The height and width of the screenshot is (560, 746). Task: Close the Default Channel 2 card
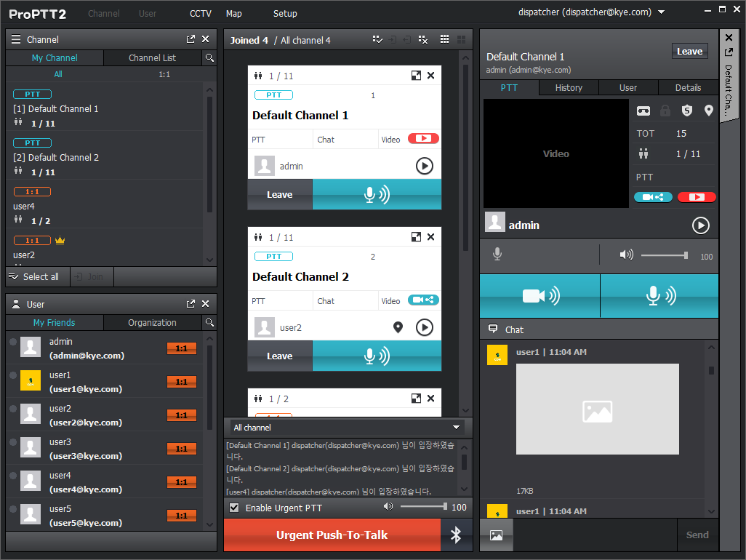[x=430, y=236]
